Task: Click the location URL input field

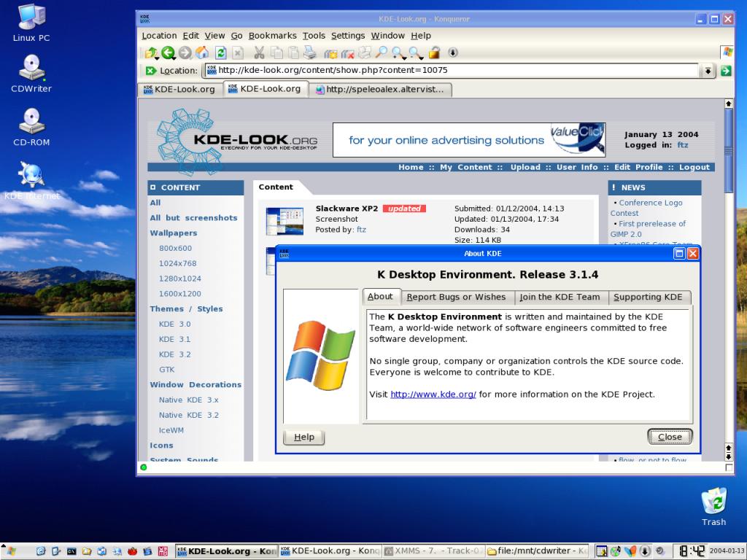Action: coord(450,71)
